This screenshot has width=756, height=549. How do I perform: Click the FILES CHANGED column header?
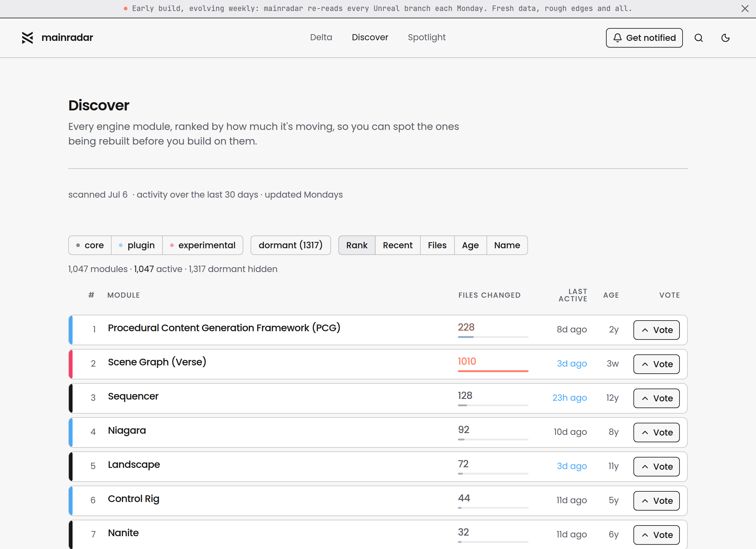click(489, 295)
